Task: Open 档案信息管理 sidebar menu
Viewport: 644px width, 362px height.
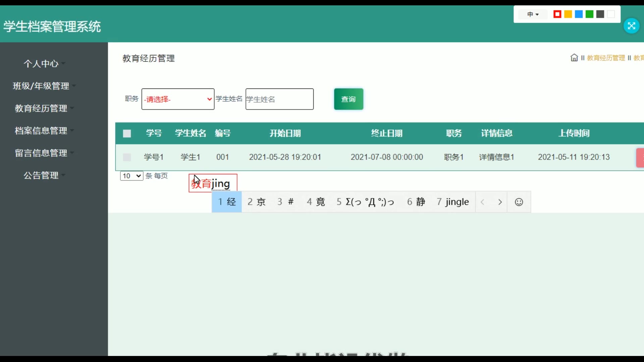Action: point(41,131)
